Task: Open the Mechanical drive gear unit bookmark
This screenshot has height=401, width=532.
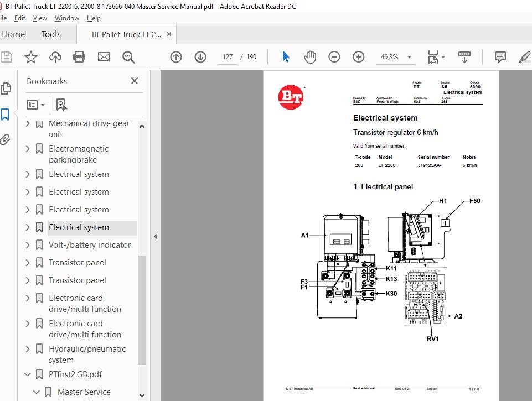Action: tap(89, 129)
